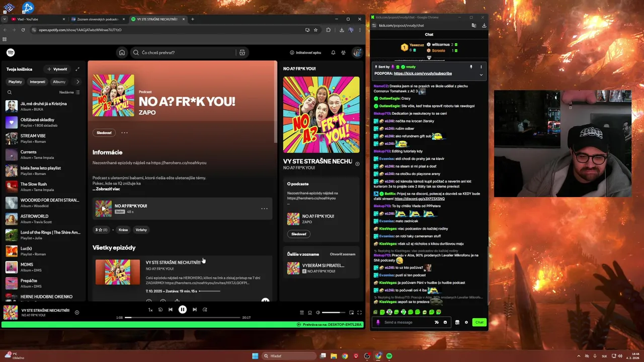Filter library by Interpreti
Viewport: 644px width, 362px height.
[37, 81]
